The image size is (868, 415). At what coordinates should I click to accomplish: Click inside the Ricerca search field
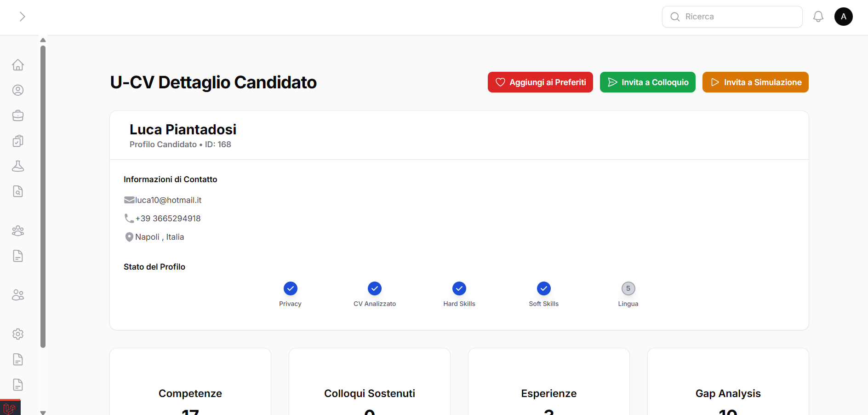click(732, 16)
